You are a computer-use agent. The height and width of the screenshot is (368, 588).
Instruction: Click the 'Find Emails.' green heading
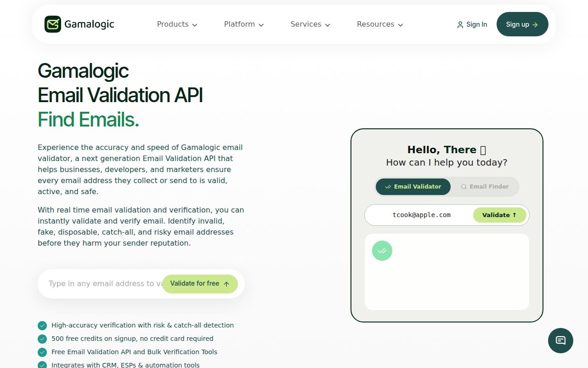click(88, 120)
